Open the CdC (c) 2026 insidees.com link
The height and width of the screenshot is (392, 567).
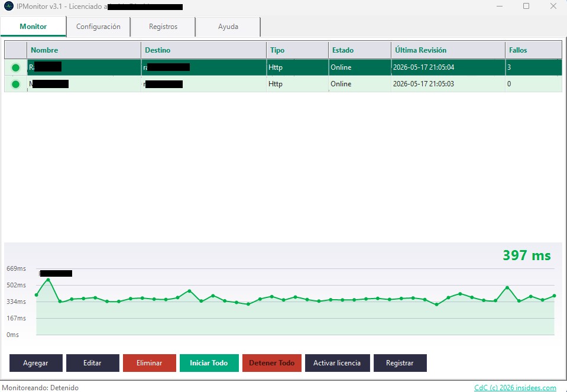[516, 388]
